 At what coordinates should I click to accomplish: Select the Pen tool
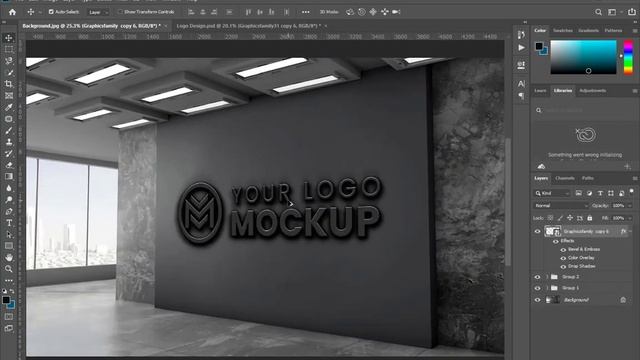(x=9, y=211)
